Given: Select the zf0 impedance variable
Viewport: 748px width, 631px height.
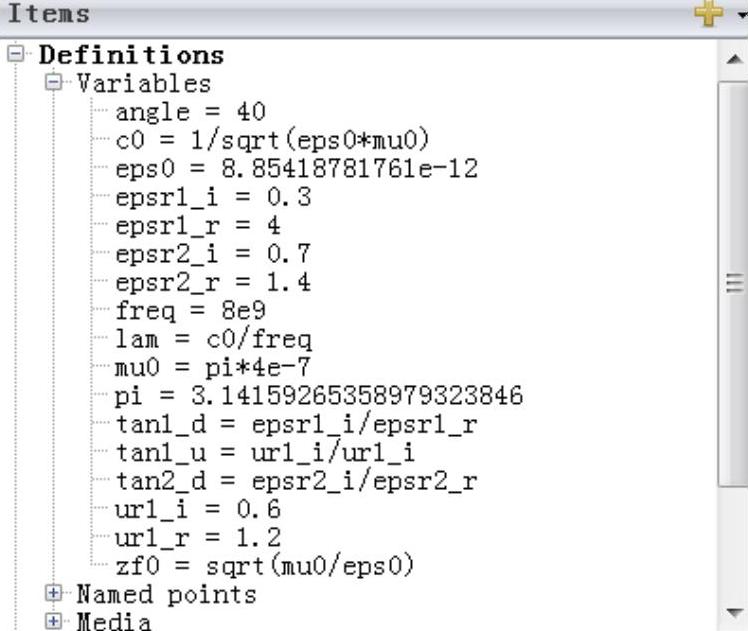Looking at the screenshot, I should [x=263, y=567].
